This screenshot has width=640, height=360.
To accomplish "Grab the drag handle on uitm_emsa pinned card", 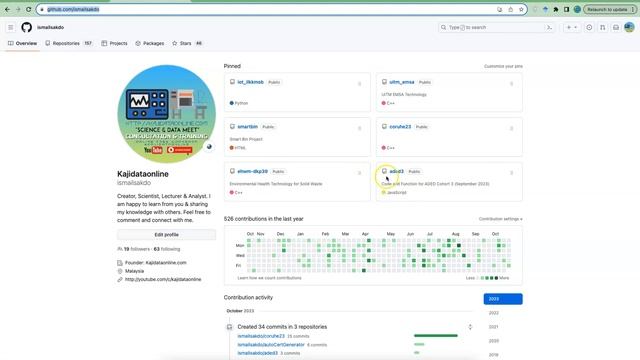I will pos(511,84).
